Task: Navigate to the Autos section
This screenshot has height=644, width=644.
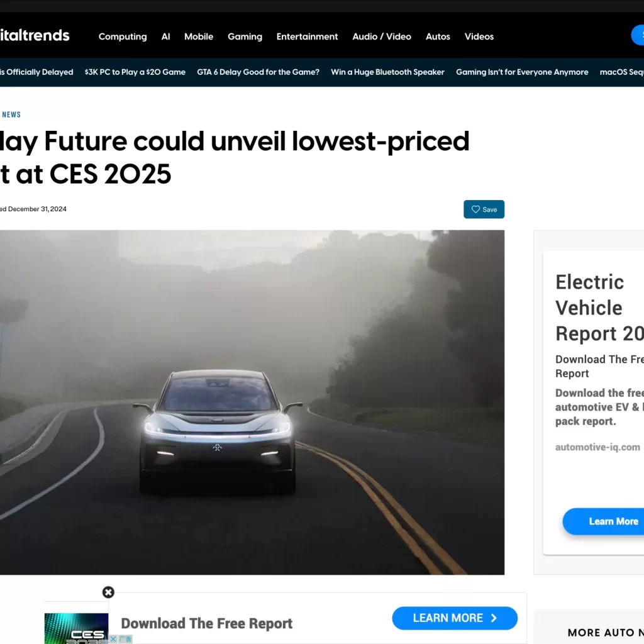Action: coord(438,36)
